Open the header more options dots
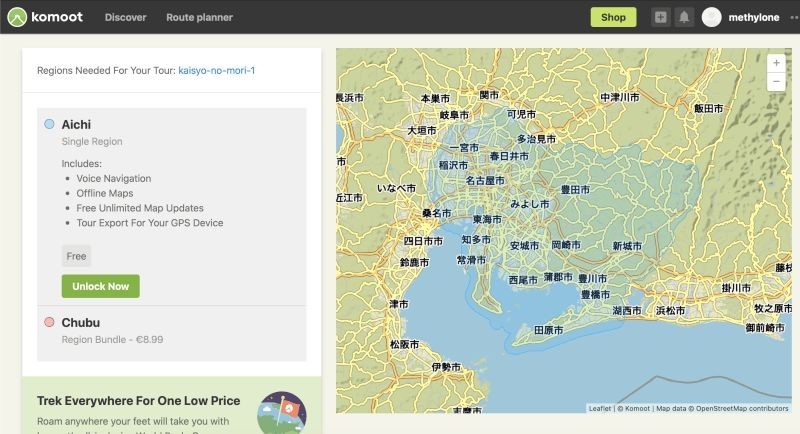 tap(794, 17)
